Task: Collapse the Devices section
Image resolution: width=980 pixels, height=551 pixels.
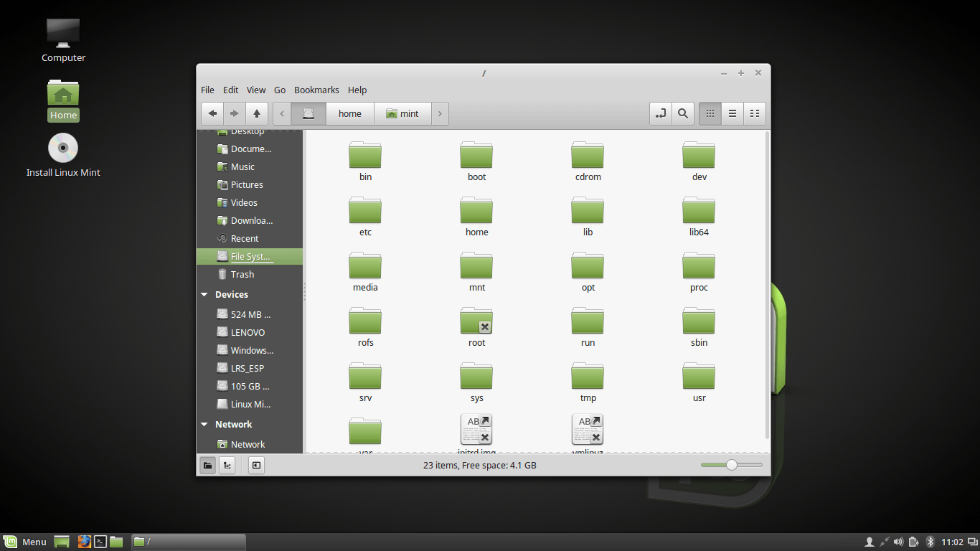Action: pyautogui.click(x=204, y=295)
